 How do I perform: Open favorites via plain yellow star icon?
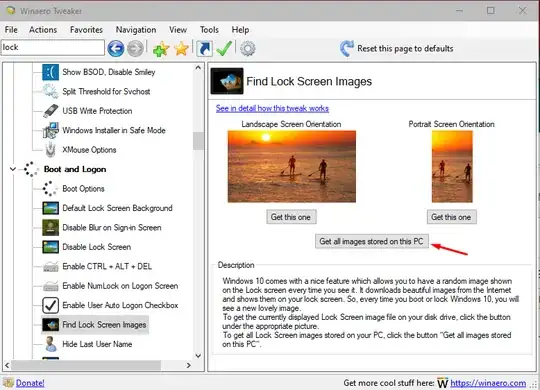click(x=181, y=49)
